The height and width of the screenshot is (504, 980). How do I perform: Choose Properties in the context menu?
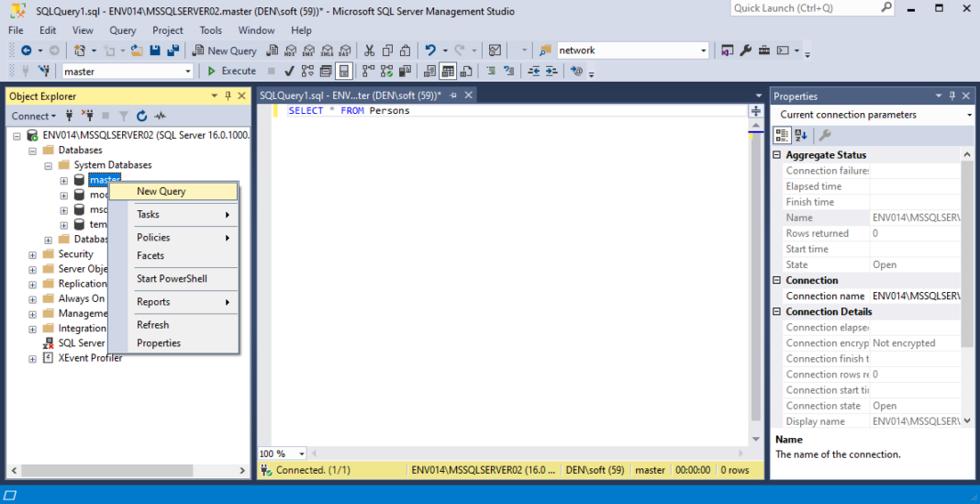tap(173, 343)
